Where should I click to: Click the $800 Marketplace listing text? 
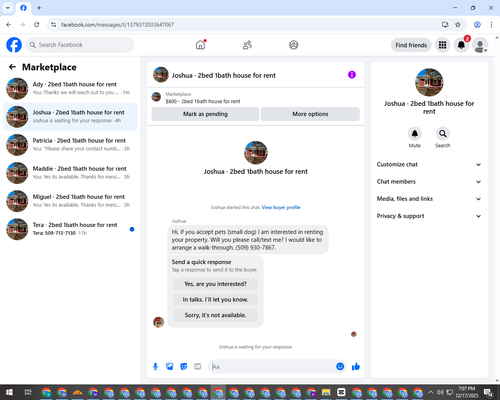pos(203,101)
